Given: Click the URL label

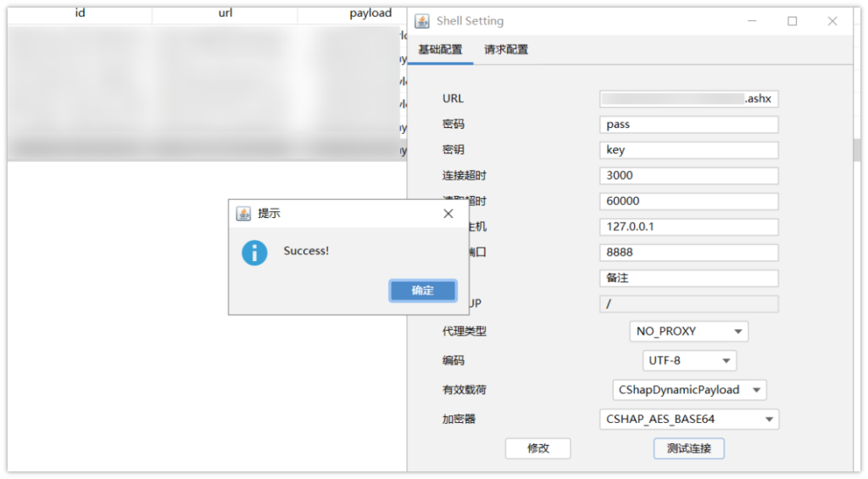Looking at the screenshot, I should click(x=453, y=98).
